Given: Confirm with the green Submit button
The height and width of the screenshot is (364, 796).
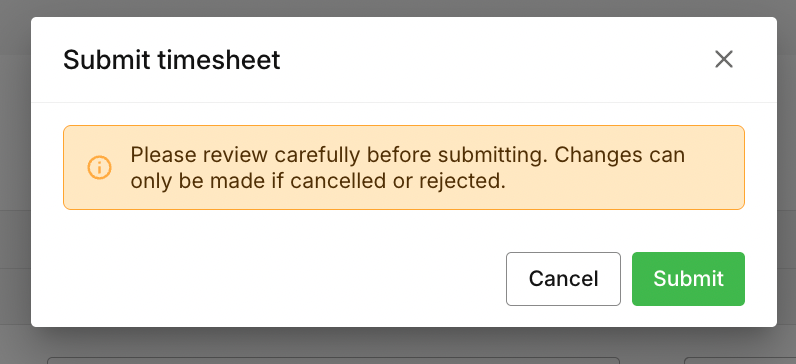Looking at the screenshot, I should point(688,279).
